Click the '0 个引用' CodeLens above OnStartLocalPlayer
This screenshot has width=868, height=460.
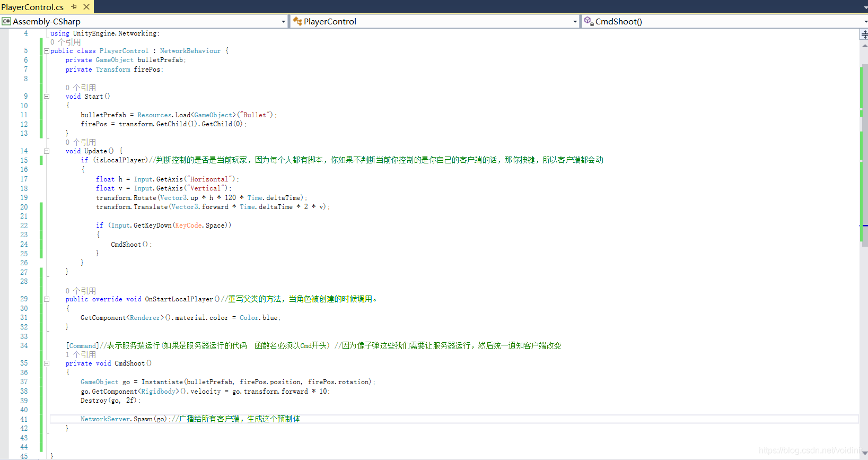coord(81,291)
